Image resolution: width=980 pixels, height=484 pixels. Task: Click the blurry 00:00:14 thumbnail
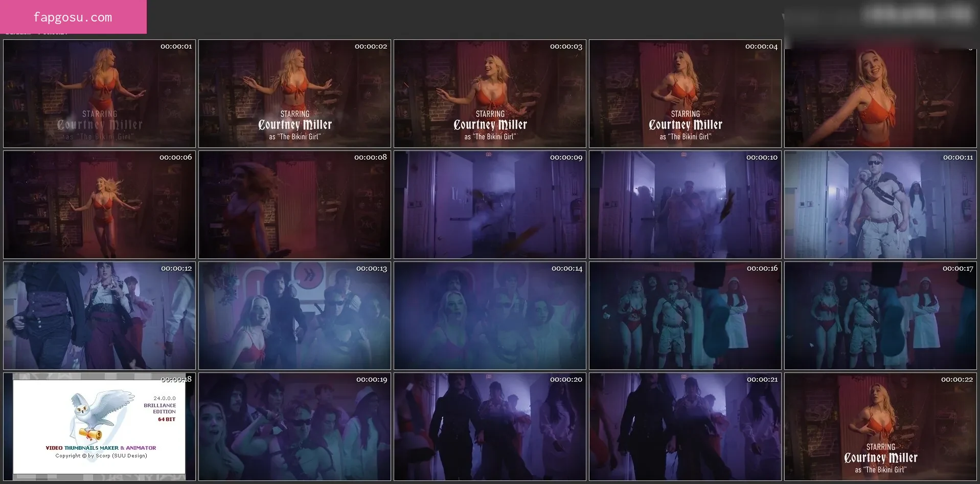[x=490, y=316]
